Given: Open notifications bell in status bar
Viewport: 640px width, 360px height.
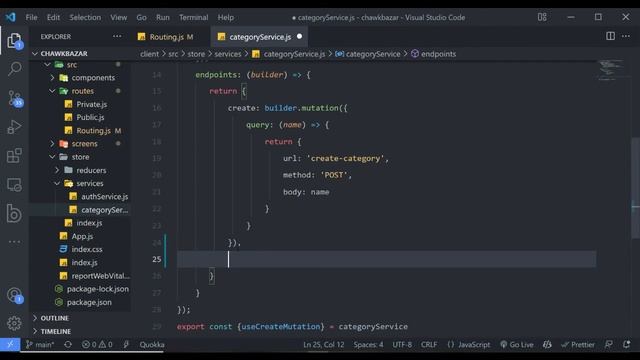Looking at the screenshot, I should pyautogui.click(x=627, y=344).
